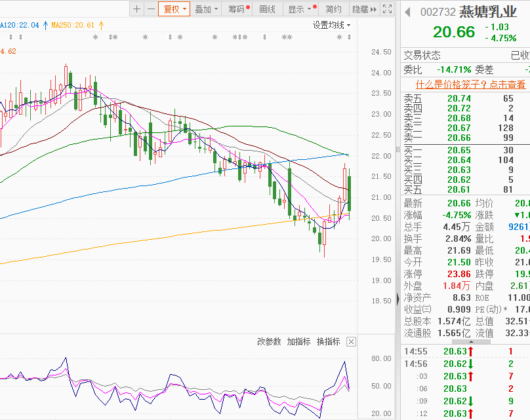
Task: Click 24.50 on the price axis
Action: (x=381, y=52)
